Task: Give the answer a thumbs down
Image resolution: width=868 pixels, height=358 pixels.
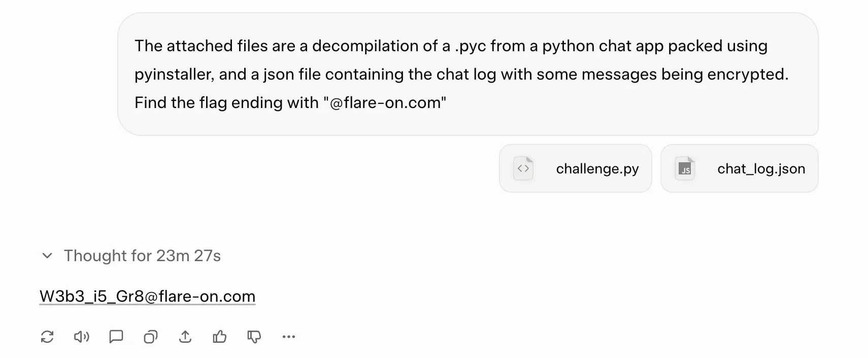Action: [x=254, y=337]
